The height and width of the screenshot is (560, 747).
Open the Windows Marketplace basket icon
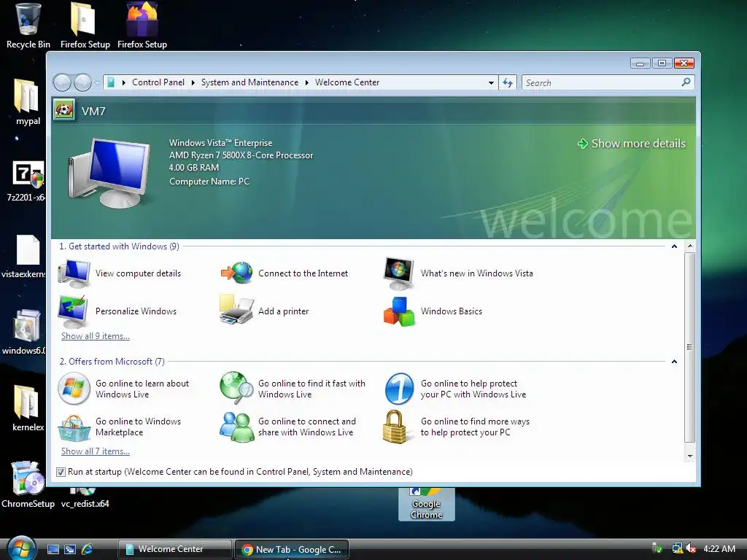click(74, 427)
